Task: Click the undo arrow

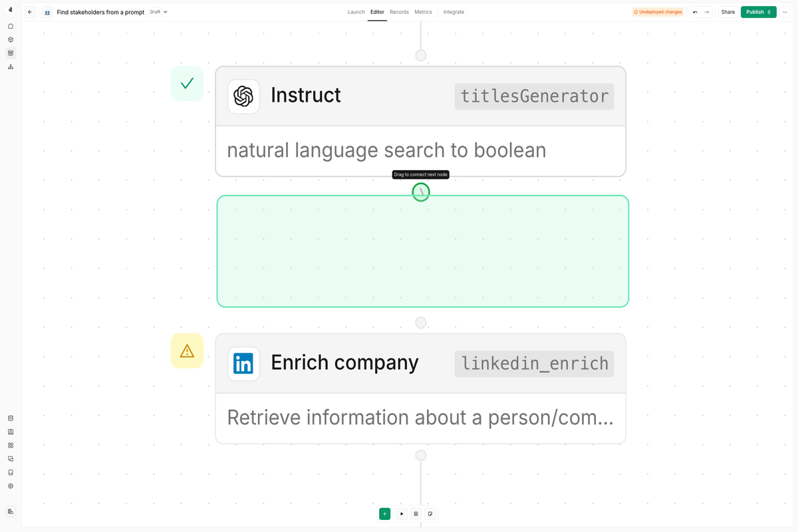Action: [x=695, y=12]
